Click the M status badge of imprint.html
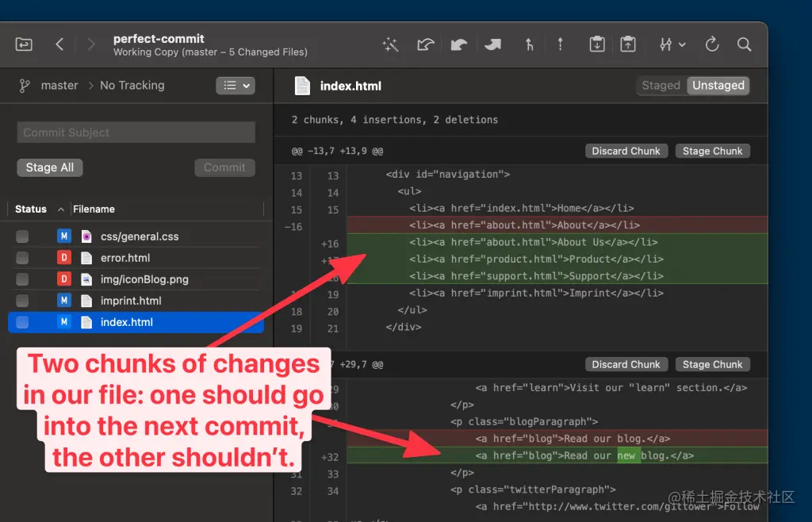Viewport: 812px width, 522px height. [63, 301]
